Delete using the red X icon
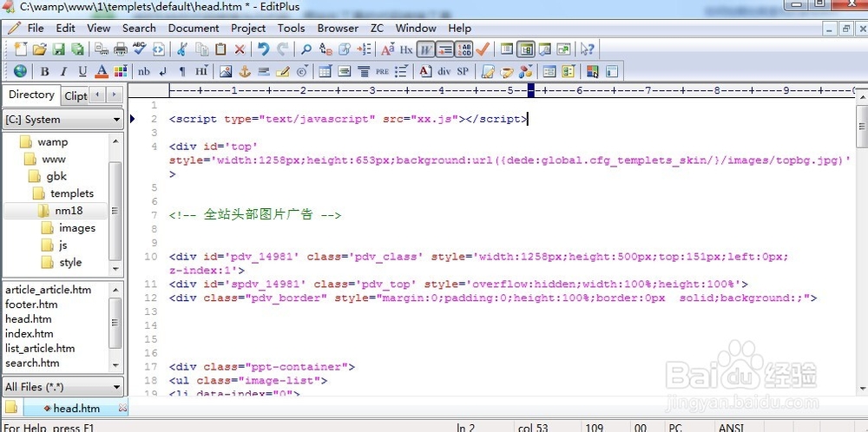 pyautogui.click(x=240, y=49)
